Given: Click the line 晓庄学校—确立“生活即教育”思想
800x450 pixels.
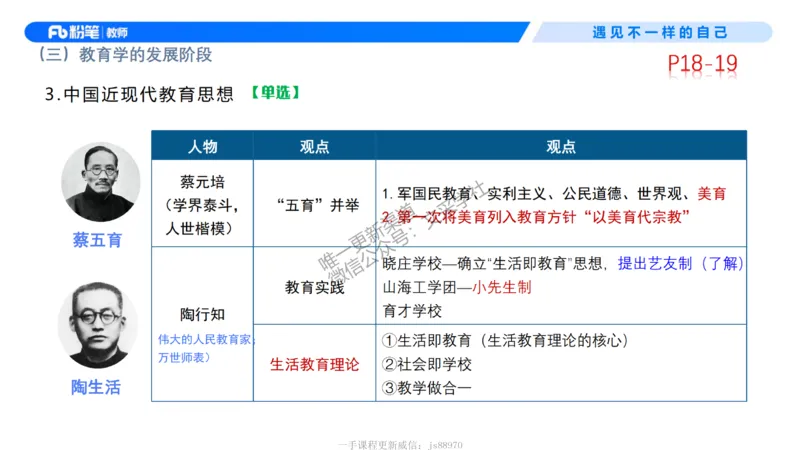Looking at the screenshot, I should pyautogui.click(x=493, y=264).
